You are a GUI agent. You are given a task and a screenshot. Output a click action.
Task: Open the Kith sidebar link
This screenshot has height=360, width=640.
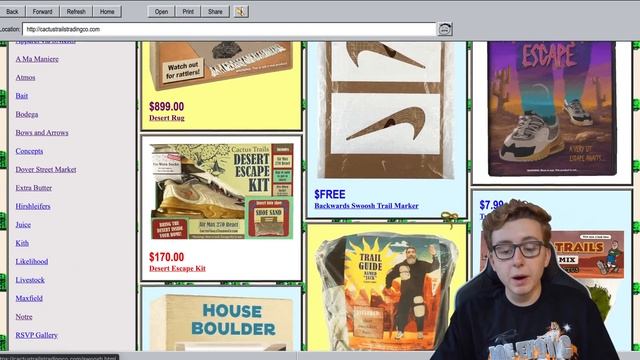click(x=22, y=243)
